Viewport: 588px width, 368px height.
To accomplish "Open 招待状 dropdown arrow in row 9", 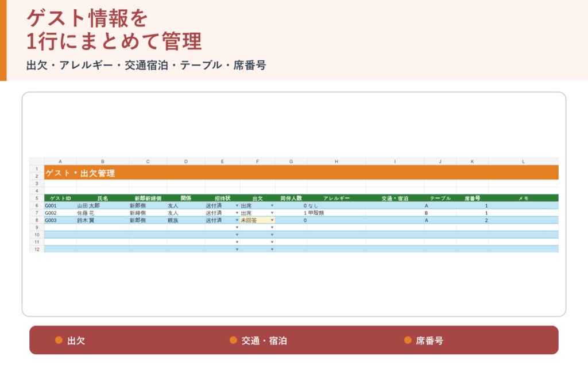I will click(x=237, y=228).
